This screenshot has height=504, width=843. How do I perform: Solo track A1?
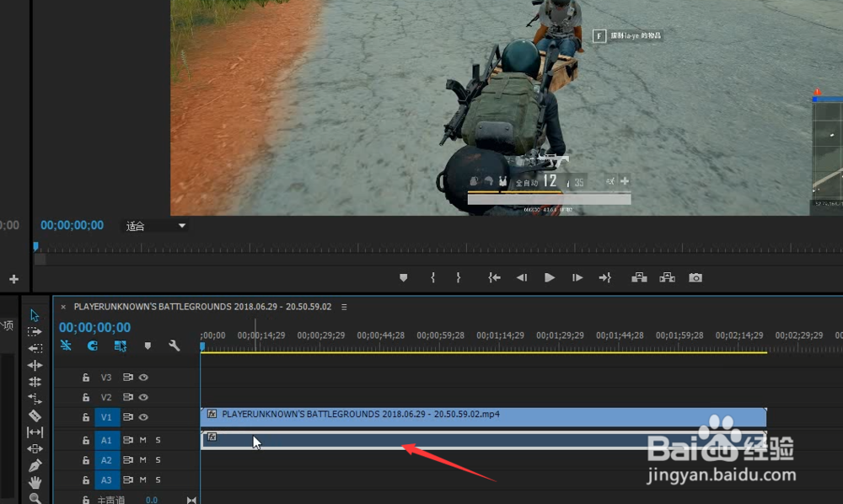pos(158,440)
